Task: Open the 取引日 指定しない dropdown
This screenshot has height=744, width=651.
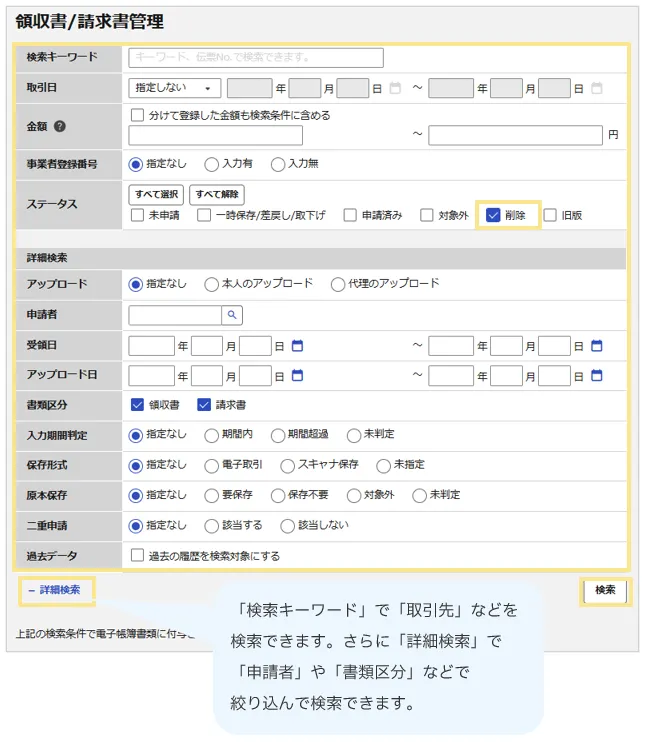Action: tap(175, 88)
